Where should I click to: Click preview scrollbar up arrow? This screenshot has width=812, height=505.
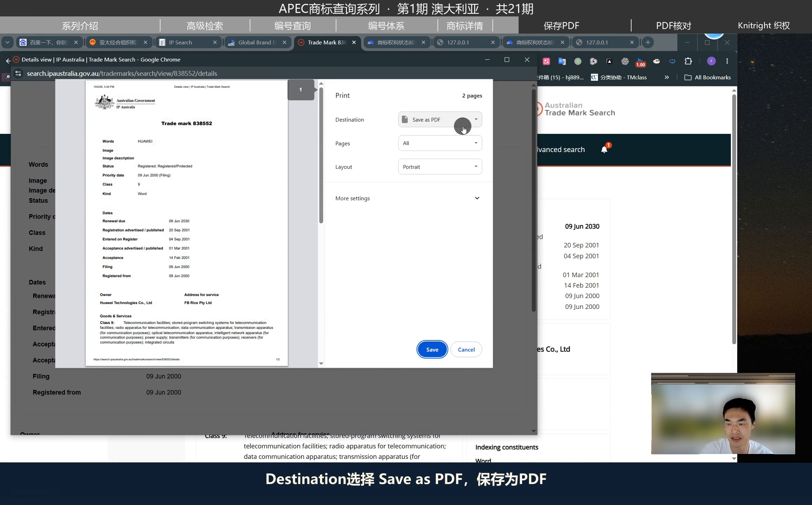[x=321, y=84]
